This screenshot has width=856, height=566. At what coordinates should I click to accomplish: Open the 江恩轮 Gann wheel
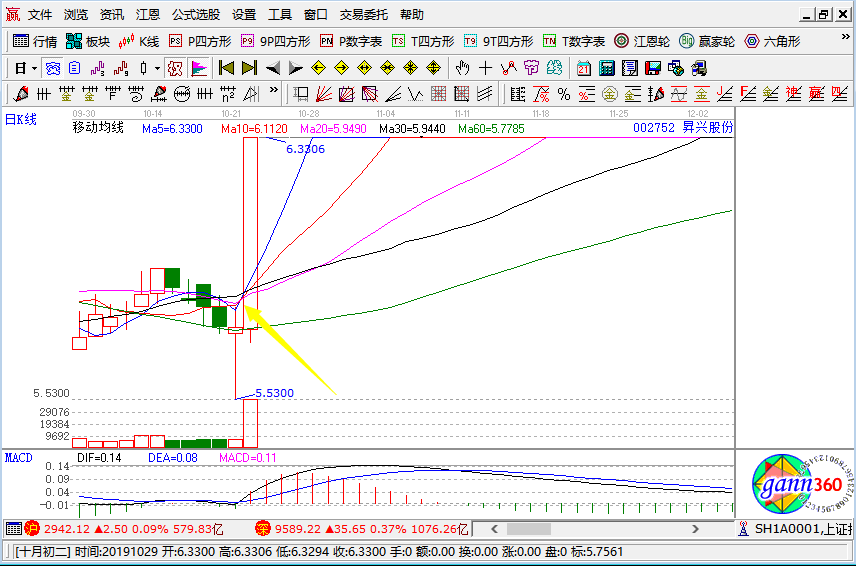[641, 41]
